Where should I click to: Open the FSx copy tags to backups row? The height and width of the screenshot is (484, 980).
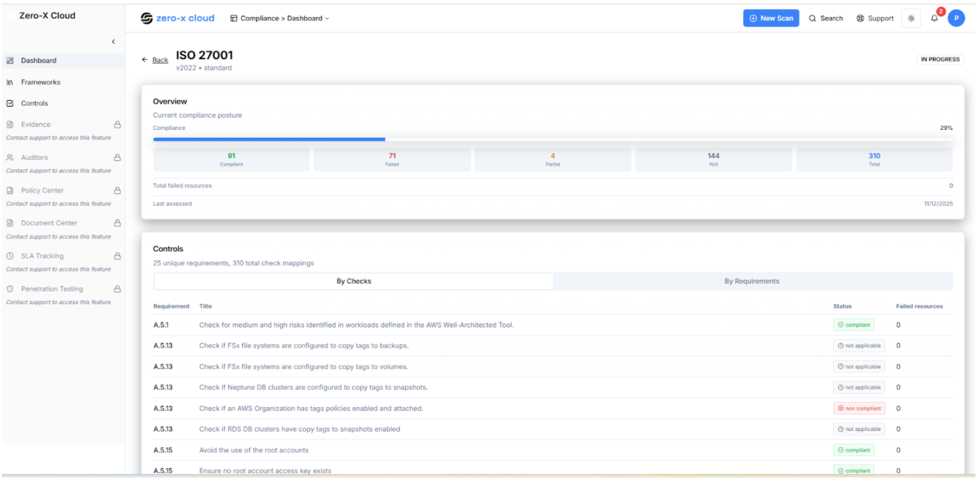pyautogui.click(x=553, y=346)
